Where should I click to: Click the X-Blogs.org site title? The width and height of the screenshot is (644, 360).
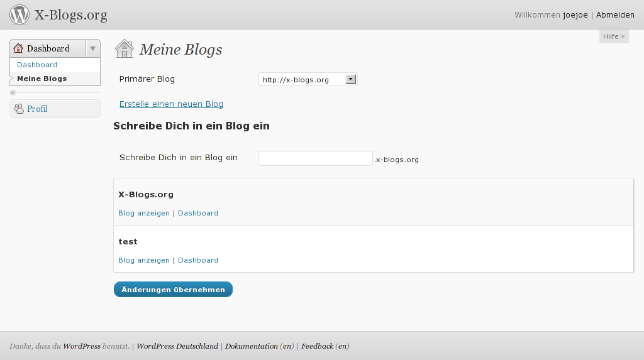pyautogui.click(x=70, y=15)
